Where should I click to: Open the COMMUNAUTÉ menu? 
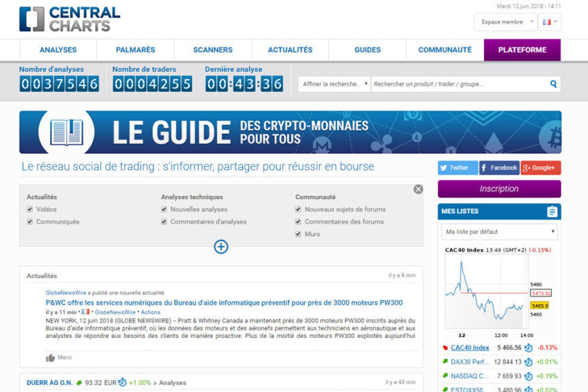pos(444,50)
